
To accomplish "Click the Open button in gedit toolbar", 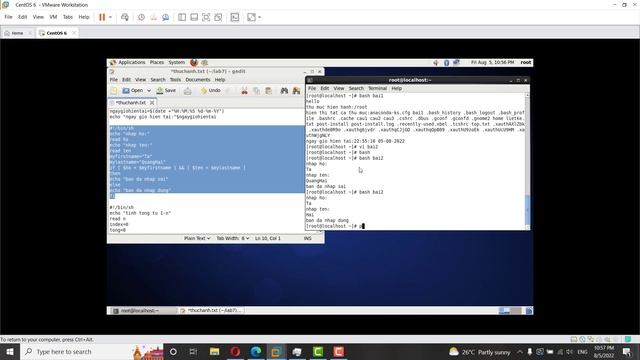I will tap(133, 91).
